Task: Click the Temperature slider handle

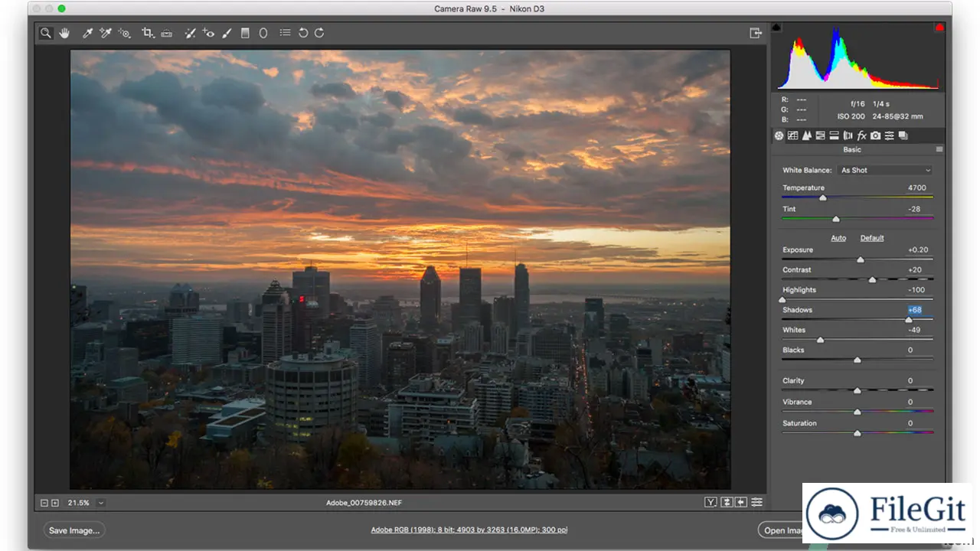Action: coord(823,198)
